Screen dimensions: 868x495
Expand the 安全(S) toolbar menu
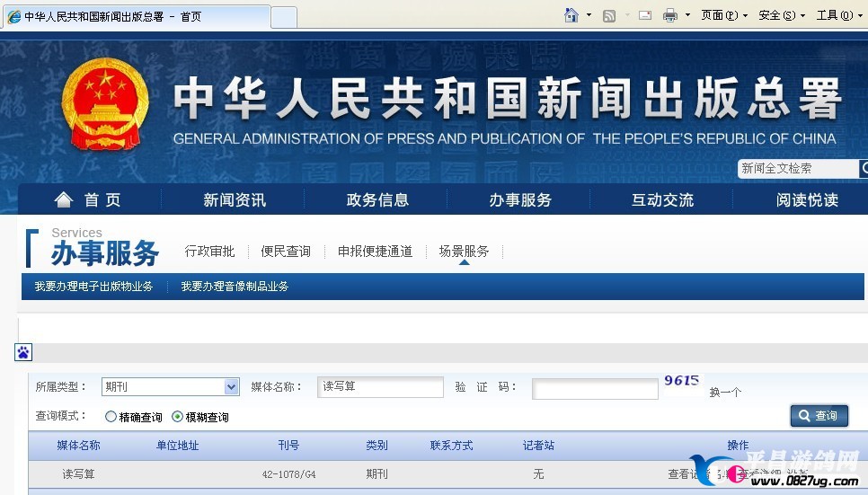[781, 15]
